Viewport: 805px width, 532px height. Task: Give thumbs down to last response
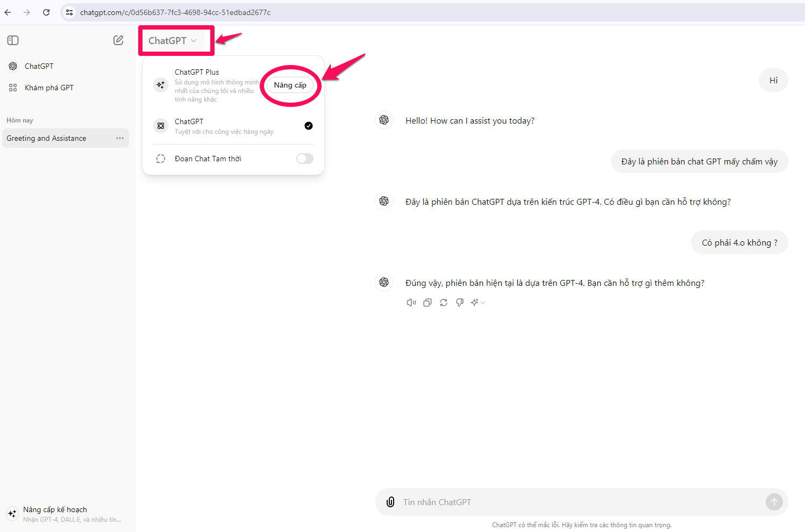click(460, 303)
